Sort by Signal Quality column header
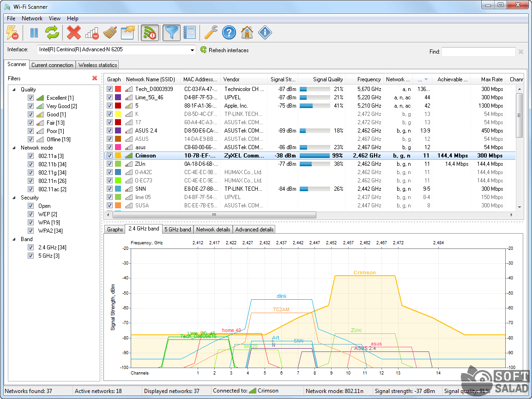Screen dimensions: 532x399 click(x=321, y=79)
